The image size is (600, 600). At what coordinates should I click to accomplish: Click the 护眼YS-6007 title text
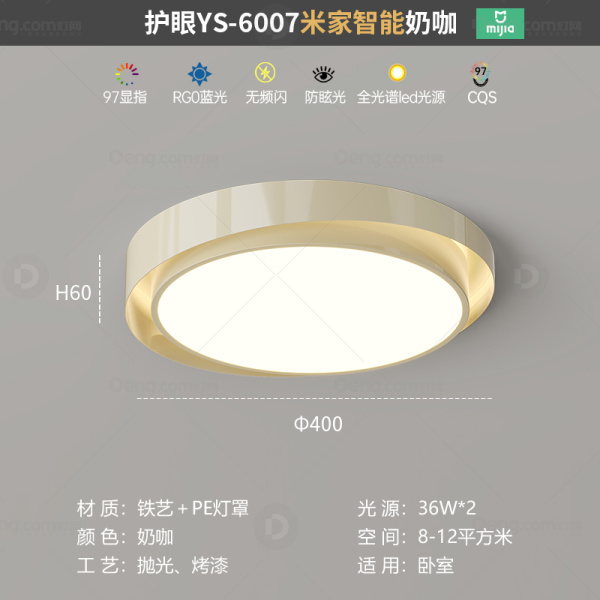[221, 23]
